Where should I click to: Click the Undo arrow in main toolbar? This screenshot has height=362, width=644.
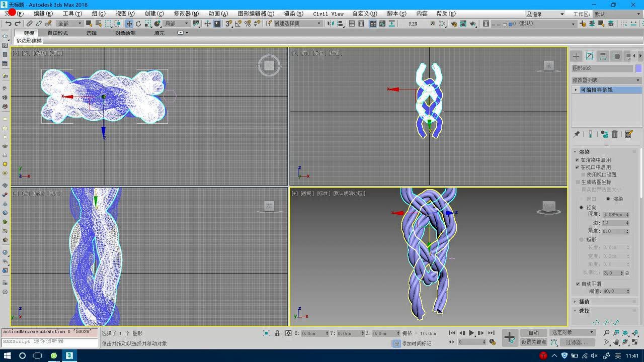(x=8, y=24)
